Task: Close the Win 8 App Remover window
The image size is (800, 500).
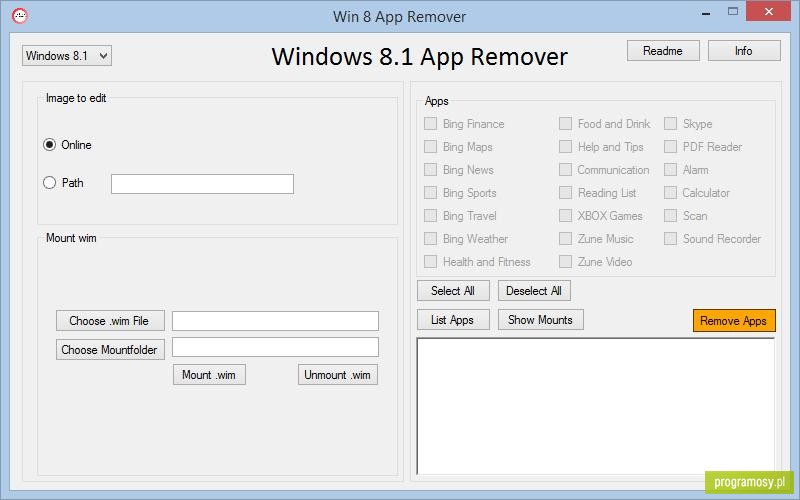Action: point(768,11)
